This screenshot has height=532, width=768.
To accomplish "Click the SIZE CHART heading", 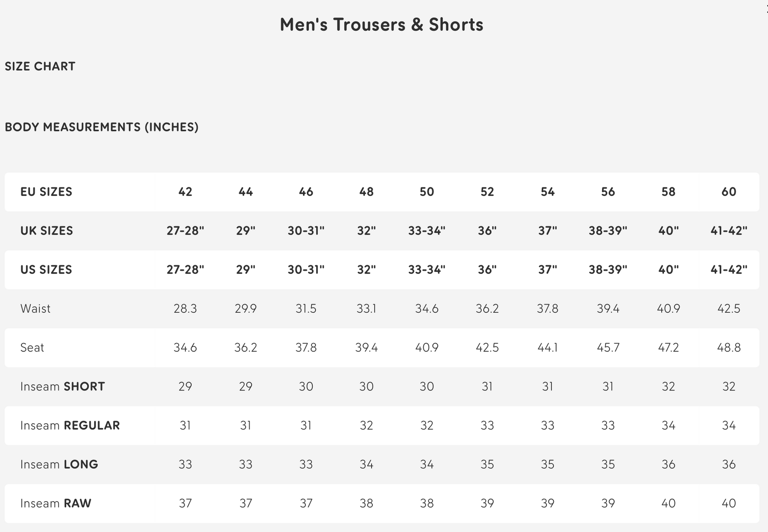I will coord(40,67).
